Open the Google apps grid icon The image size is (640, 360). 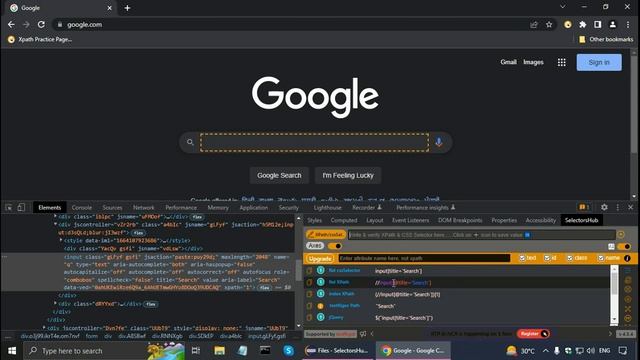point(562,62)
